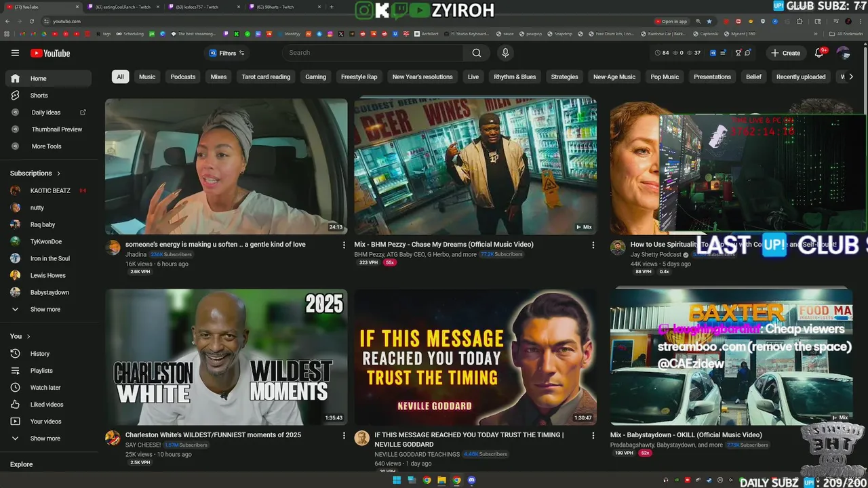
Task: Click the YouTube logo
Action: pyautogui.click(x=50, y=54)
